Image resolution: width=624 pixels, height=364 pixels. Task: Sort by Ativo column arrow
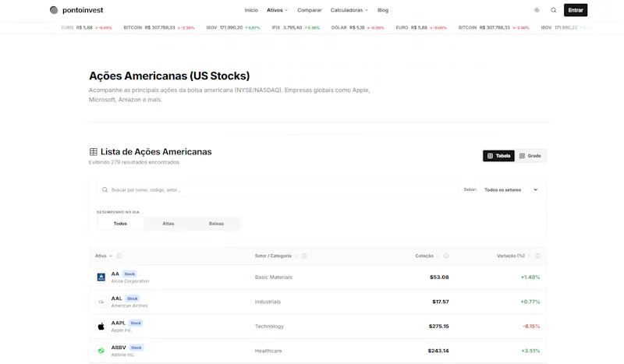tap(111, 256)
